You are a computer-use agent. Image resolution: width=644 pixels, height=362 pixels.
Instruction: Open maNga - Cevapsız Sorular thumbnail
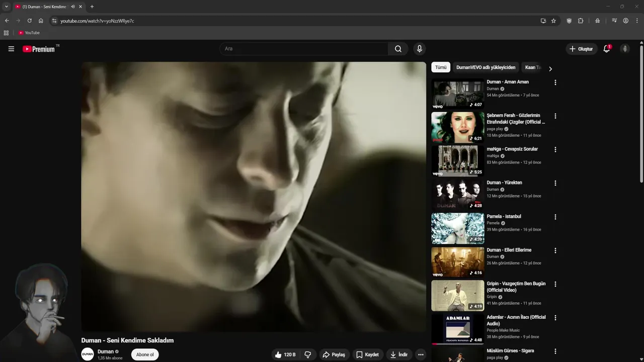point(457,161)
